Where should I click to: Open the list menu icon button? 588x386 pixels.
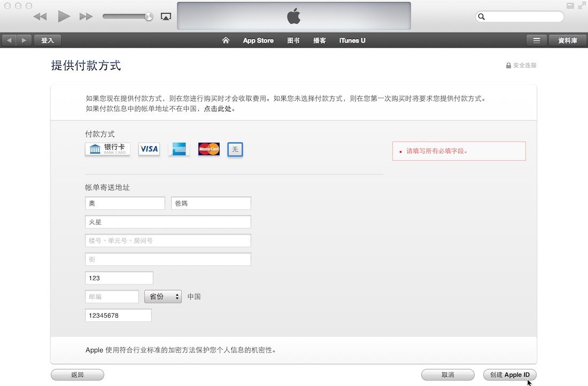pos(536,41)
